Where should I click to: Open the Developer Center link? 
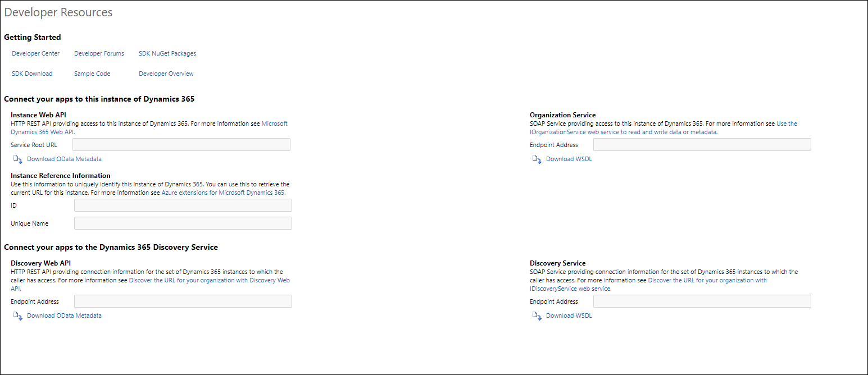point(35,53)
